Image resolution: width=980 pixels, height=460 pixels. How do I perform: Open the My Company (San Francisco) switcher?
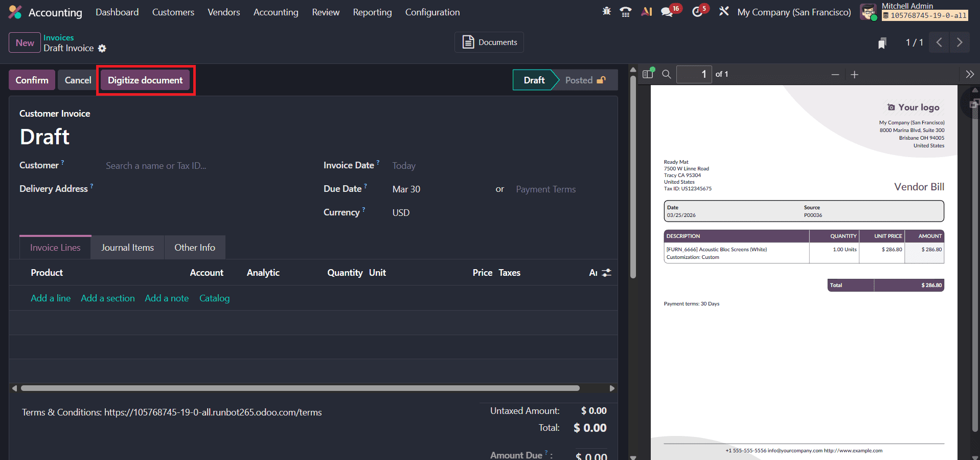pos(794,12)
